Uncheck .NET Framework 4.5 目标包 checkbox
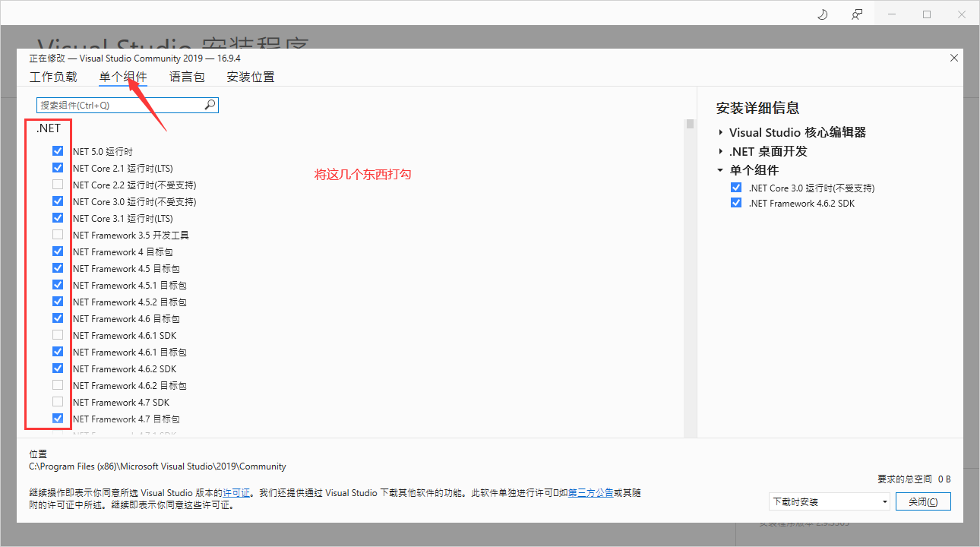 58,268
